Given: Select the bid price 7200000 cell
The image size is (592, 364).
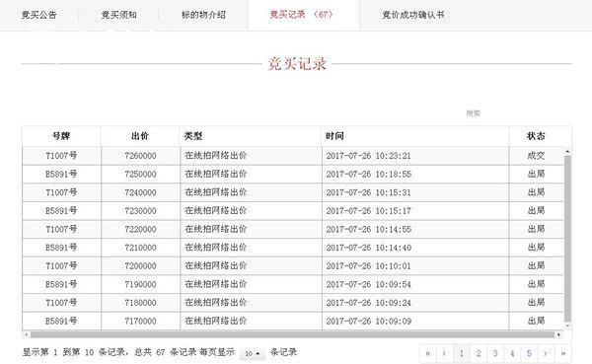Looking at the screenshot, I should point(140,265).
